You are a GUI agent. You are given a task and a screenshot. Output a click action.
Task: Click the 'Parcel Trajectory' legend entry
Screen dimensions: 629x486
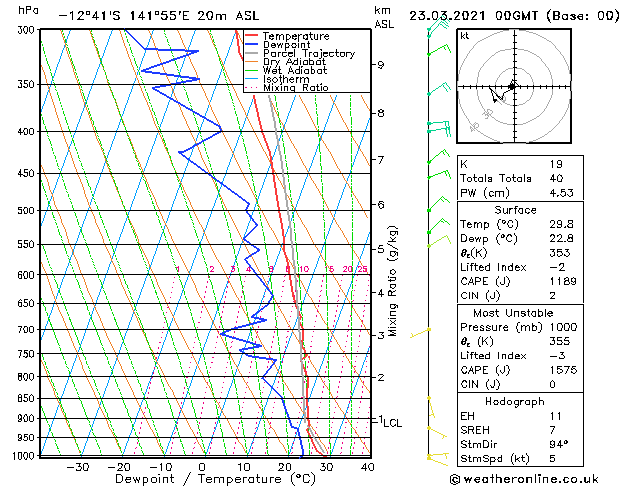[309, 53]
